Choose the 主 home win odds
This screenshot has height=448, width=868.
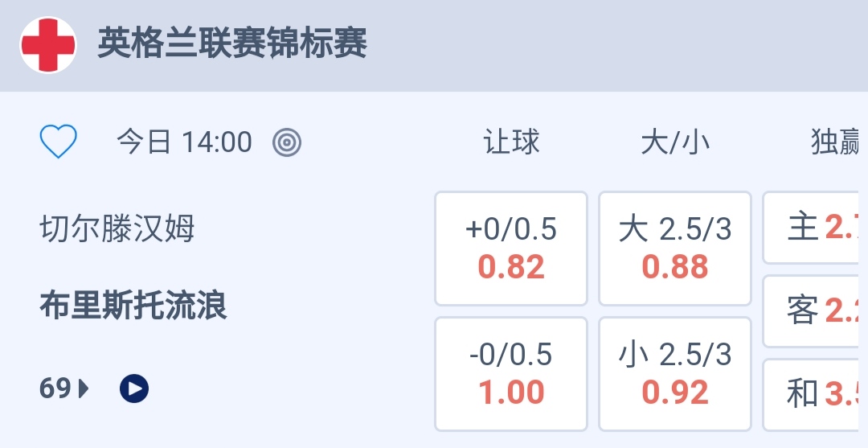[x=817, y=228]
